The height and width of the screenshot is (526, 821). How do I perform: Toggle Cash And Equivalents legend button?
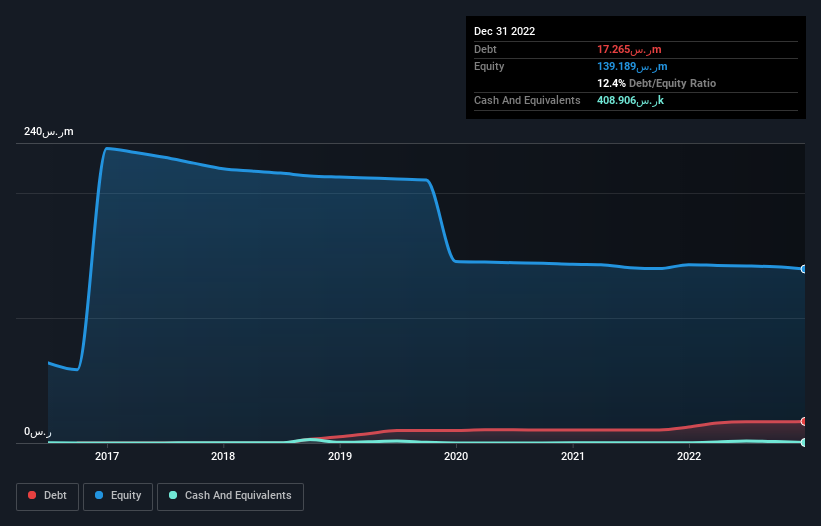click(x=230, y=496)
